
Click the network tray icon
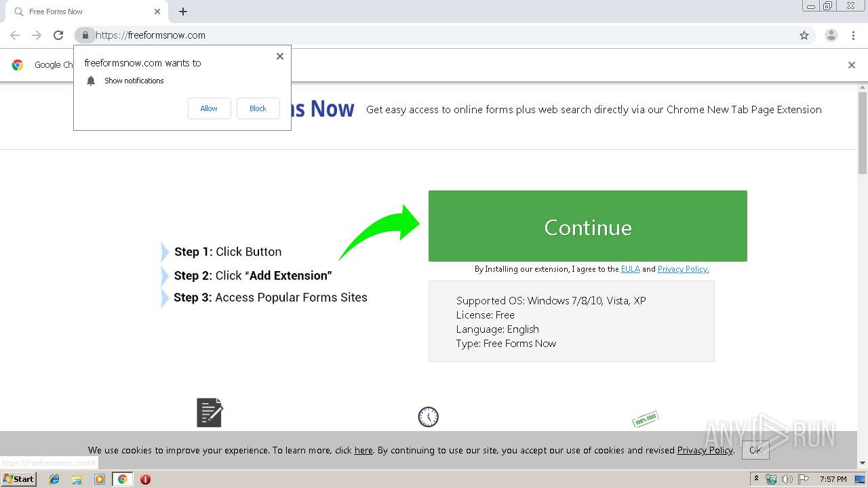point(771,479)
